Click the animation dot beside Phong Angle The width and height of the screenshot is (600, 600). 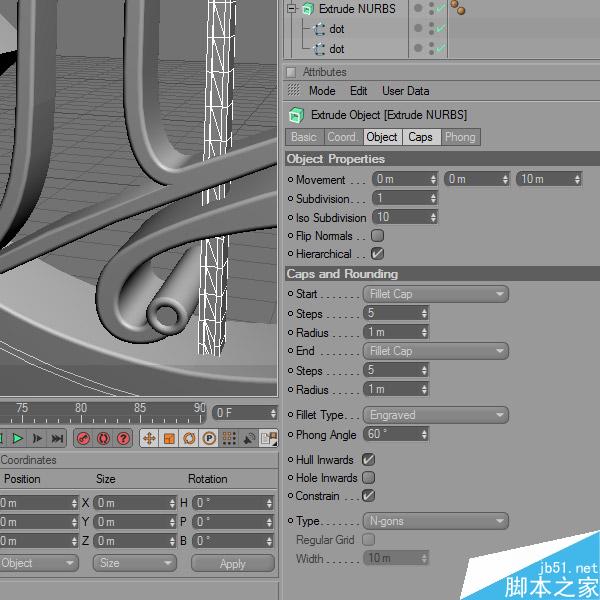[x=290, y=434]
